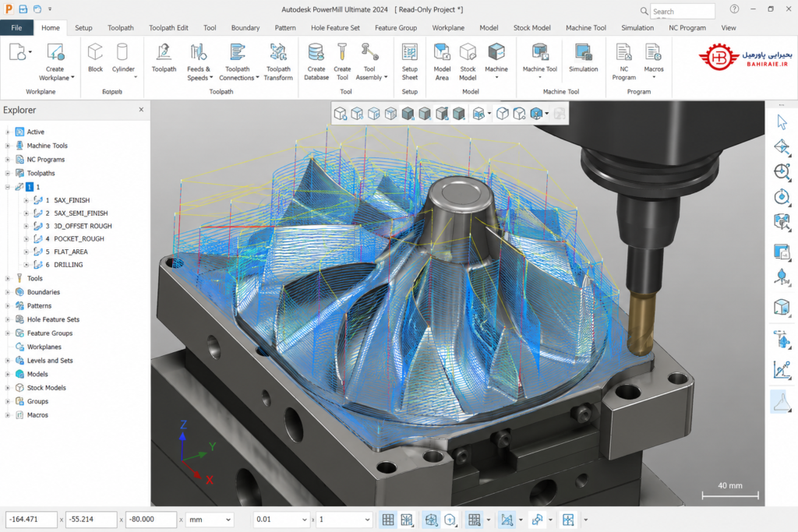Click the Block icon in the ribbon
This screenshot has width=798, height=532.
point(95,52)
